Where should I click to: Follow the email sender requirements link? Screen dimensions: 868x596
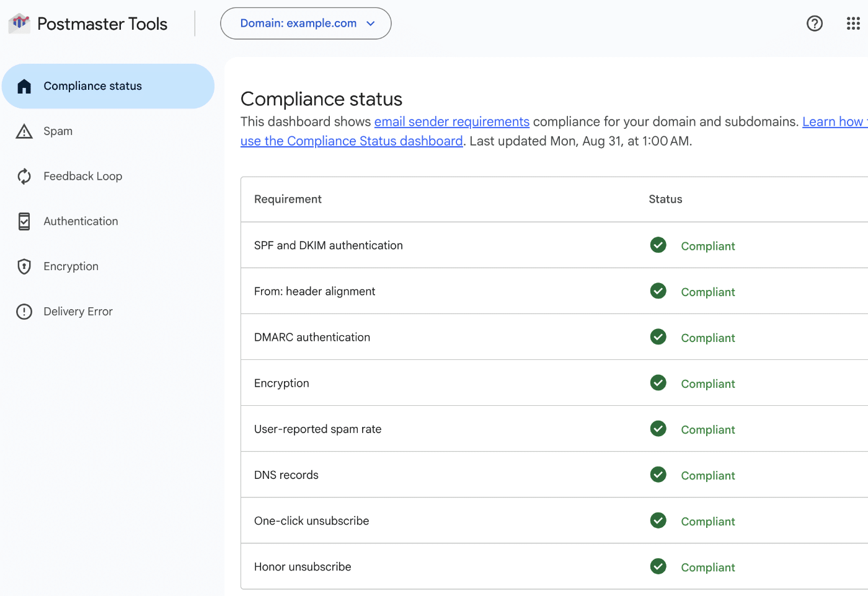point(452,121)
